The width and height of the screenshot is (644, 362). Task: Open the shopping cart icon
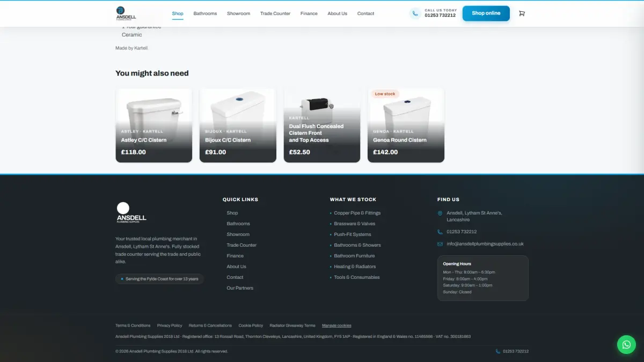[x=522, y=13]
